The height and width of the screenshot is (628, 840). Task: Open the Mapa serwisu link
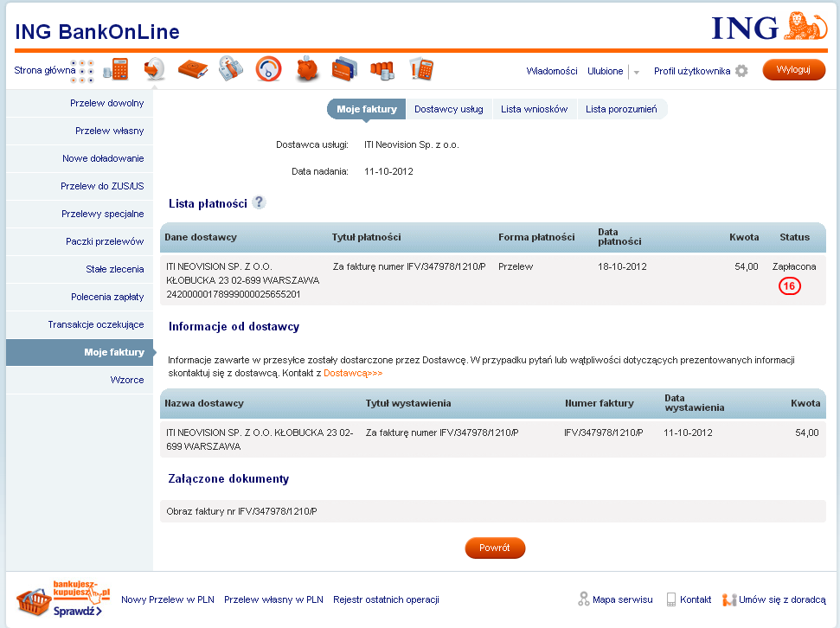pyautogui.click(x=623, y=599)
